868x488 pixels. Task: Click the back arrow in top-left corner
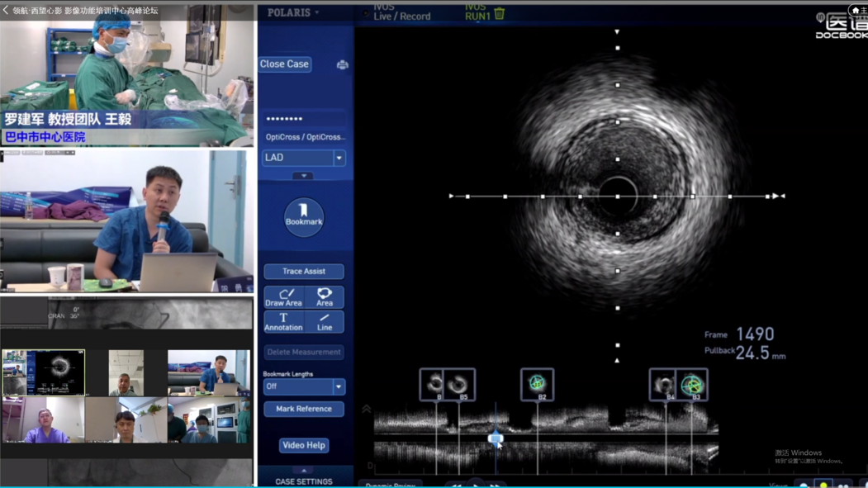(x=6, y=10)
